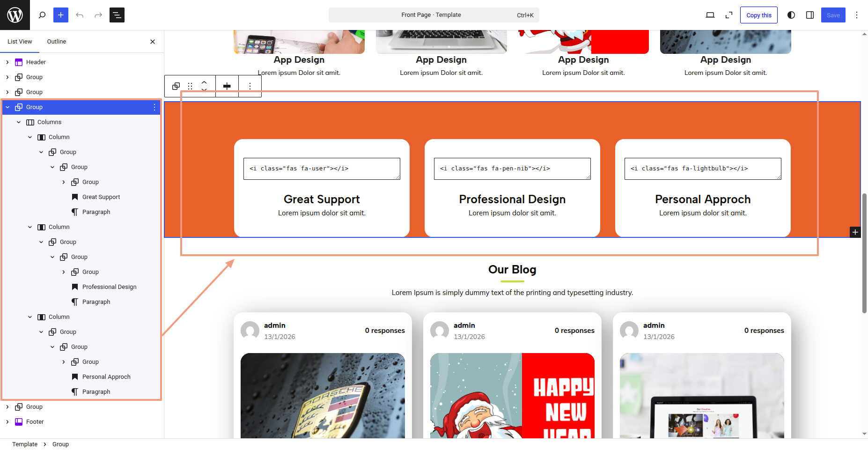Click the vertical page scrollbar thumb
This screenshot has height=450, width=868.
[864, 253]
